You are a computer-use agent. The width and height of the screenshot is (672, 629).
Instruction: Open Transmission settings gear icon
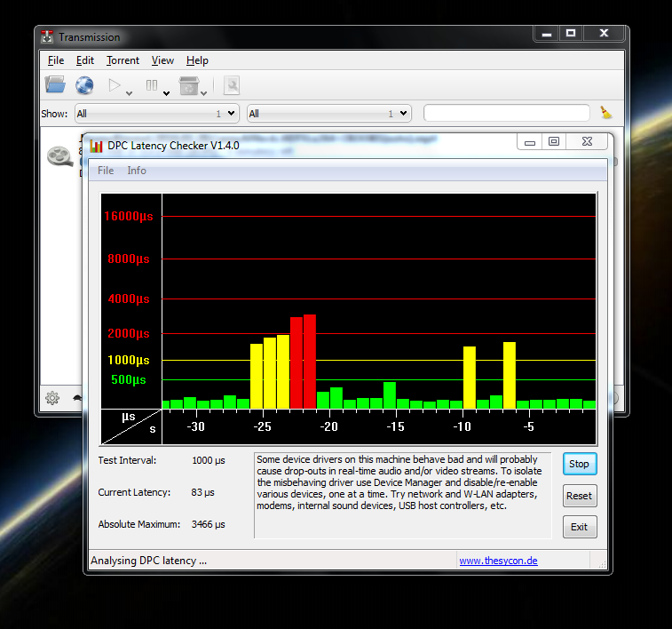[x=52, y=398]
